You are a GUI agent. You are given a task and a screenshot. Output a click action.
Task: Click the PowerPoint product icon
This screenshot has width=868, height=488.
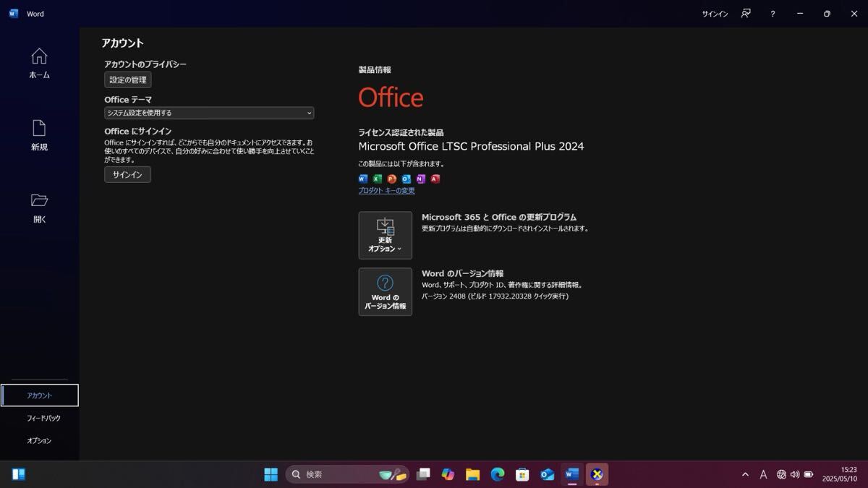point(391,179)
